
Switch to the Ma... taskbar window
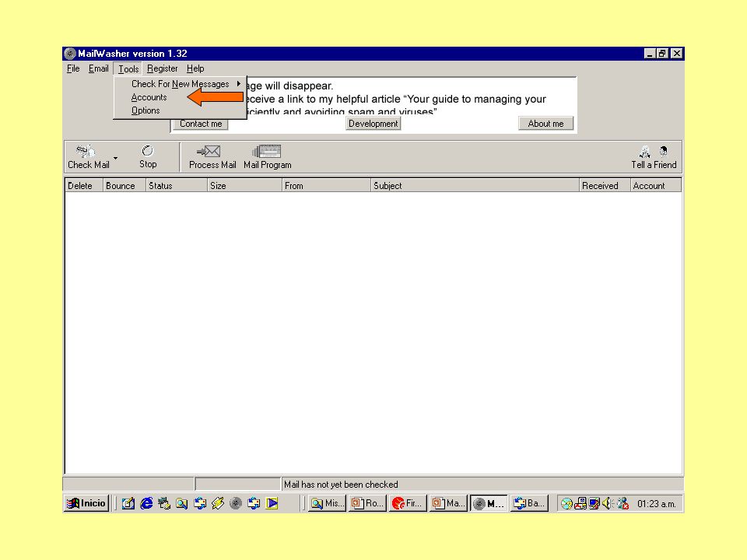pyautogui.click(x=448, y=503)
